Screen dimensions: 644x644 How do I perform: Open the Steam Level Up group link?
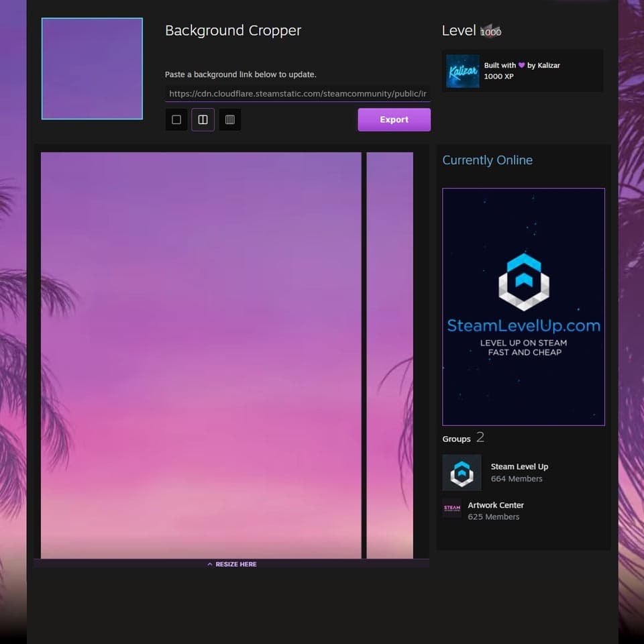coord(519,467)
